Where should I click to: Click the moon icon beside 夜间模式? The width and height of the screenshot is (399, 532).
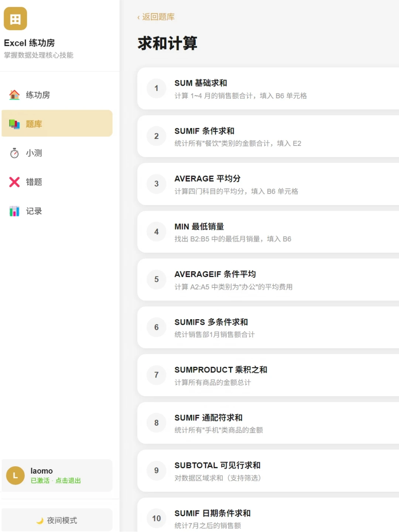[x=40, y=521]
